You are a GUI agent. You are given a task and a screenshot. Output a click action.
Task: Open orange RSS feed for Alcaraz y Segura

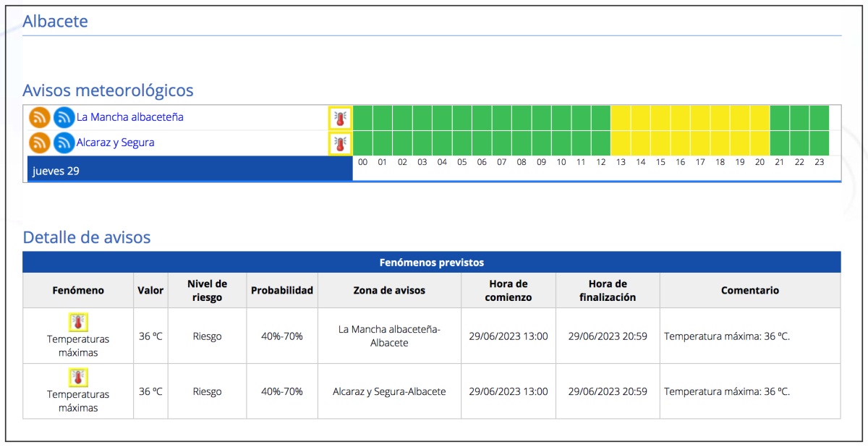click(40, 142)
